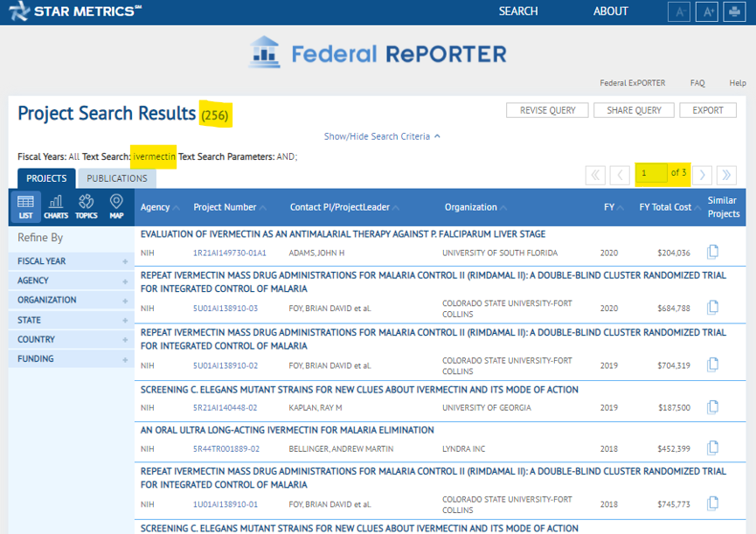Sort results by FY Total Cost
This screenshot has width=756, height=534.
(669, 207)
